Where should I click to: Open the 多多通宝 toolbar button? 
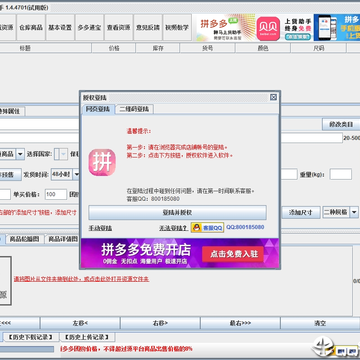tap(89, 28)
